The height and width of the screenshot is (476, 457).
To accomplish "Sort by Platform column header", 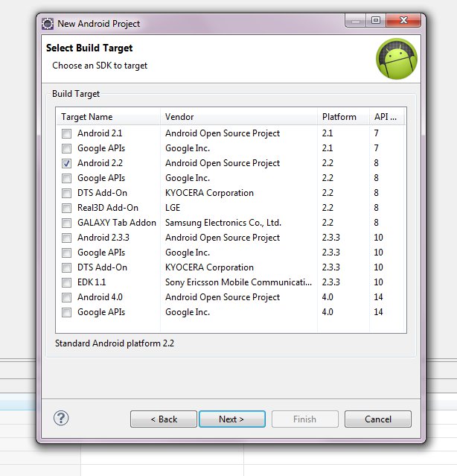I will click(x=344, y=117).
